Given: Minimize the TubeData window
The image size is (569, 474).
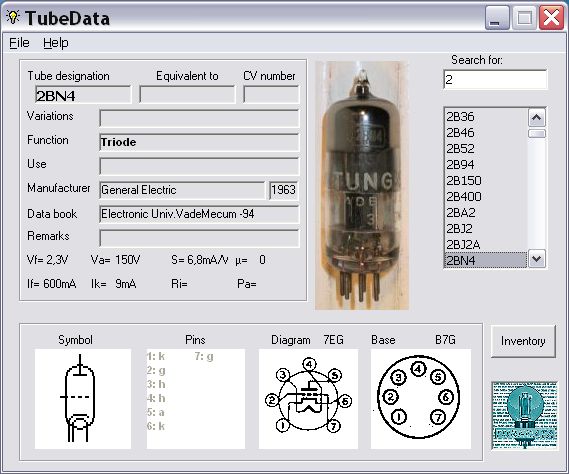Looking at the screenshot, I should point(497,17).
